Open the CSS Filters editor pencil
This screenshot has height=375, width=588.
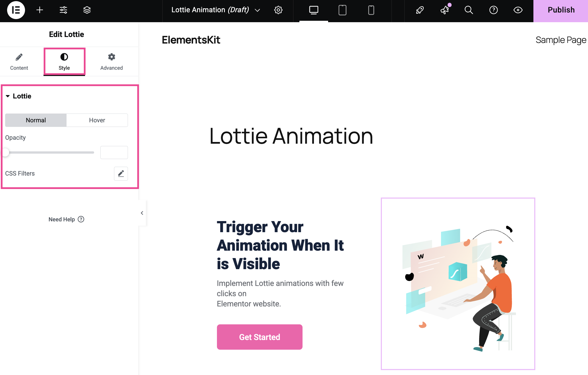tap(121, 174)
